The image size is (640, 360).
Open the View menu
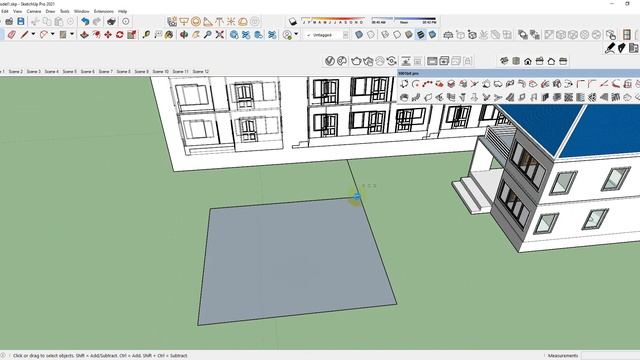coord(18,11)
